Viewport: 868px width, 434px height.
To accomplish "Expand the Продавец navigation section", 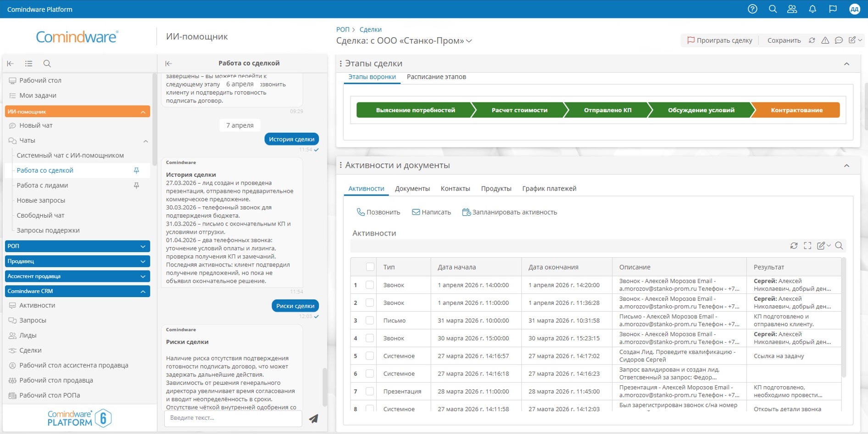I will [x=78, y=261].
